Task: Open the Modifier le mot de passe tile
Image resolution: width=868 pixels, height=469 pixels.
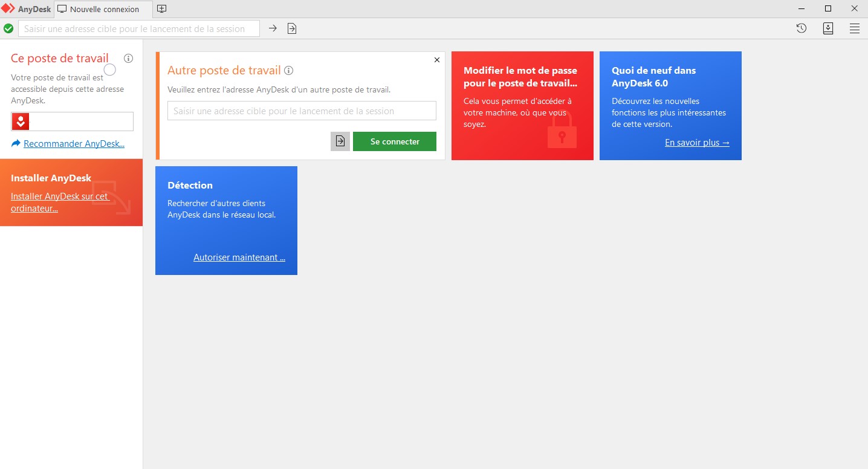Action: pos(522,106)
